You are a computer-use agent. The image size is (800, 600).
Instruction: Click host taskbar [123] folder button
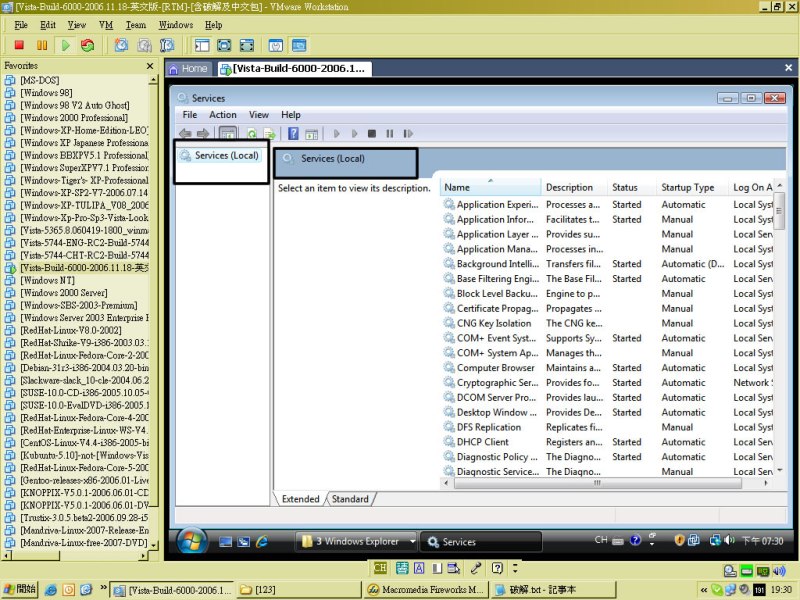(298, 590)
